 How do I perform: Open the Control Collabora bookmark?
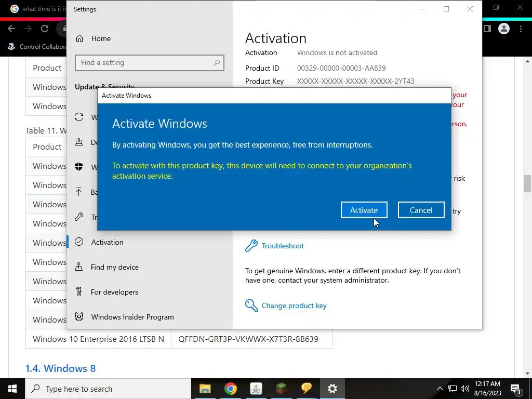(37, 46)
